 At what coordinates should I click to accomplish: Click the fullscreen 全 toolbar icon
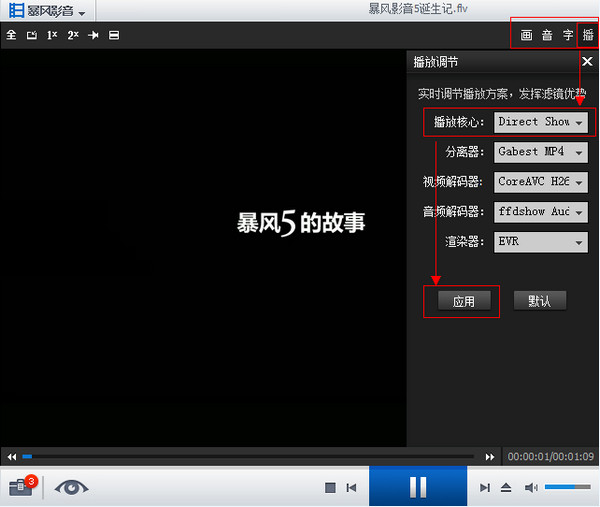click(11, 35)
